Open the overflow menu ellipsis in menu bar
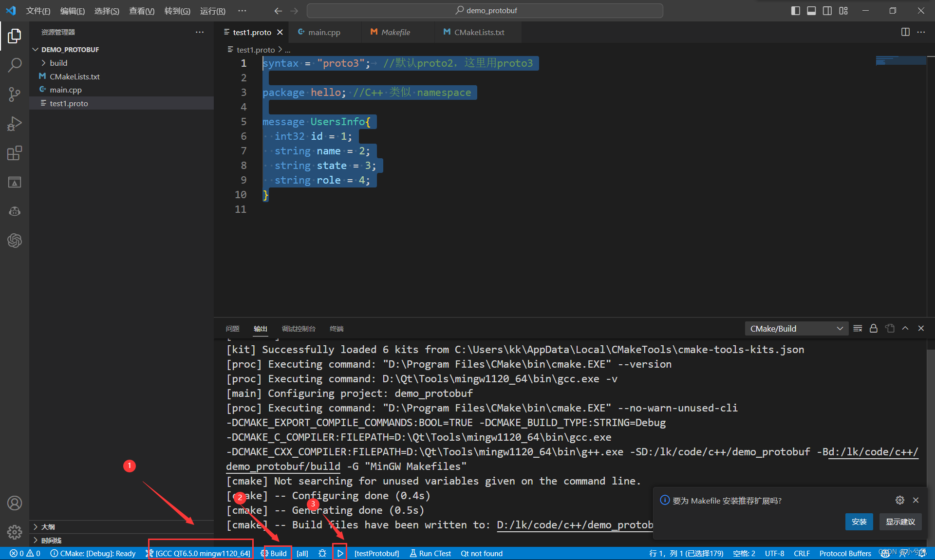This screenshot has height=560, width=935. (x=242, y=11)
